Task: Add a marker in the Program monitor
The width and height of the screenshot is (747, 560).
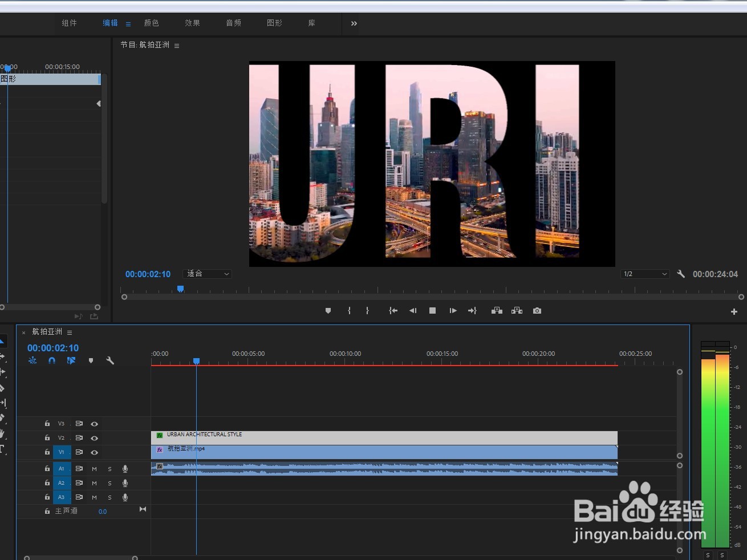Action: [x=328, y=311]
